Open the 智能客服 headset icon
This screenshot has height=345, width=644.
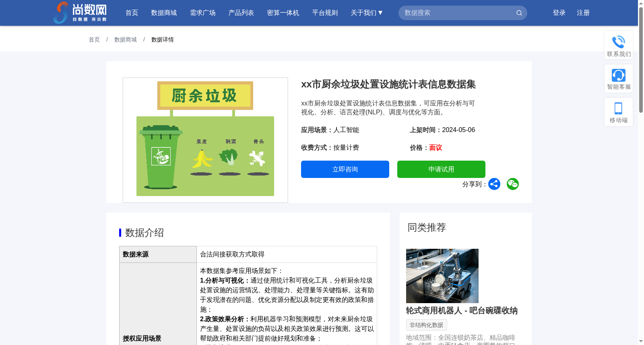coord(619,75)
